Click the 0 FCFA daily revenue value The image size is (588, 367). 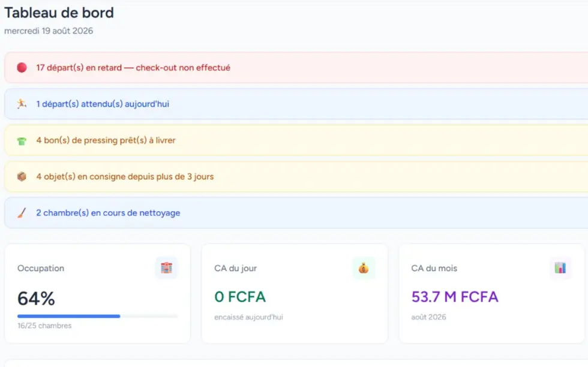point(240,297)
